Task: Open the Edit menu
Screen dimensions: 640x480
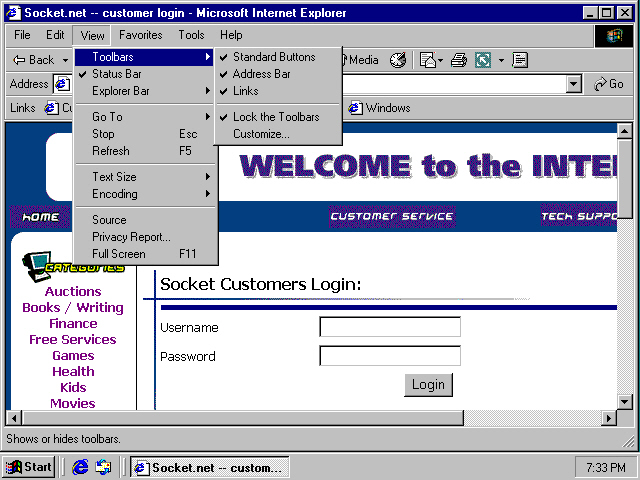Action: (55, 35)
